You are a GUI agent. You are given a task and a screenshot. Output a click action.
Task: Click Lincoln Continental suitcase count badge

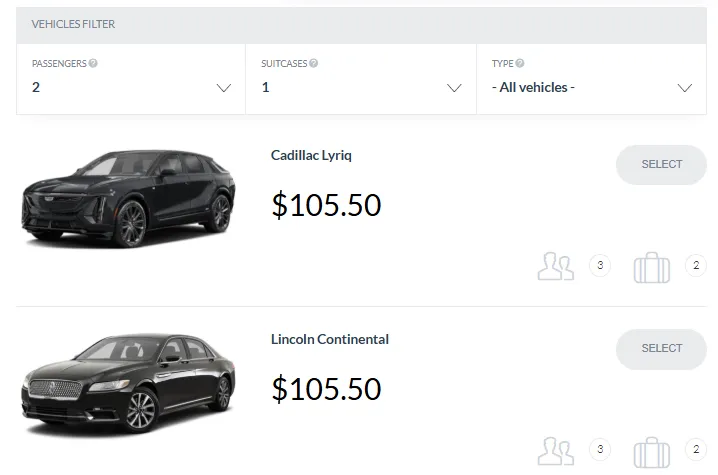click(x=696, y=449)
